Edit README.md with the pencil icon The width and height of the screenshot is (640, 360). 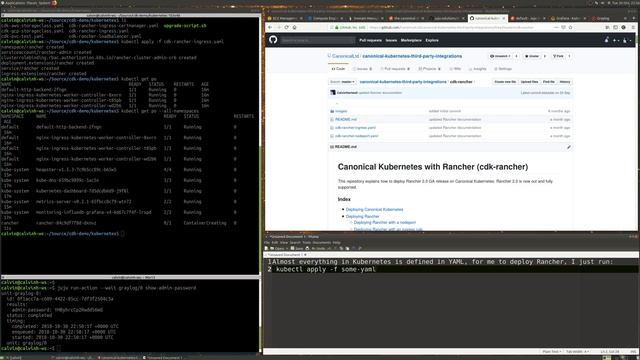coord(569,147)
